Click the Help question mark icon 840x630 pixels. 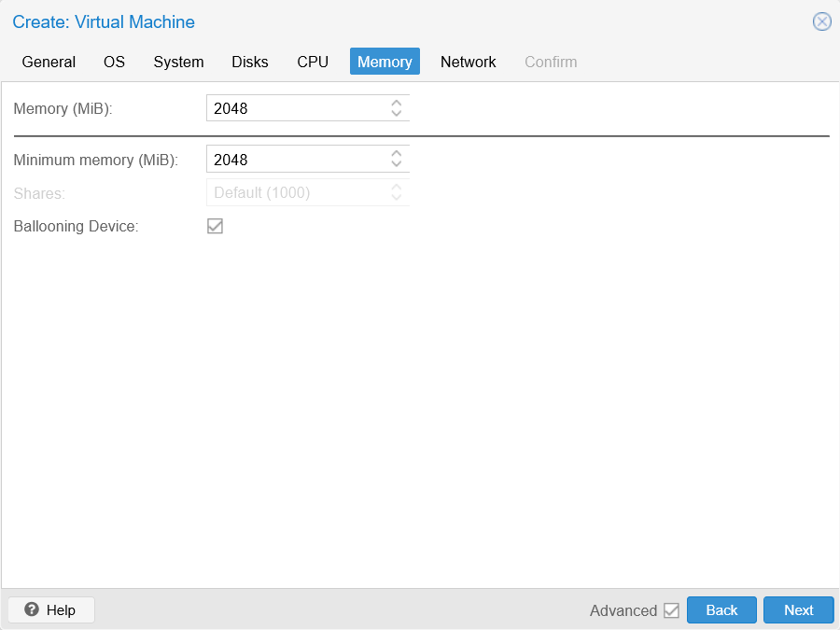tap(32, 609)
